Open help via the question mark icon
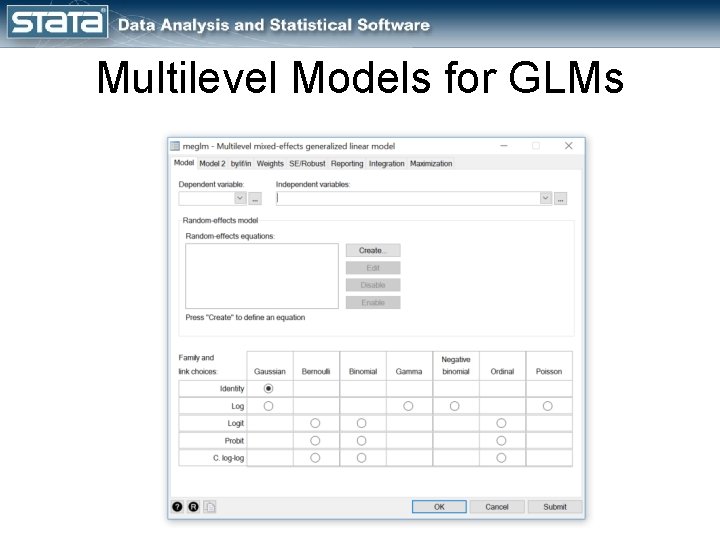Image resolution: width=720 pixels, height=540 pixels. (x=177, y=506)
